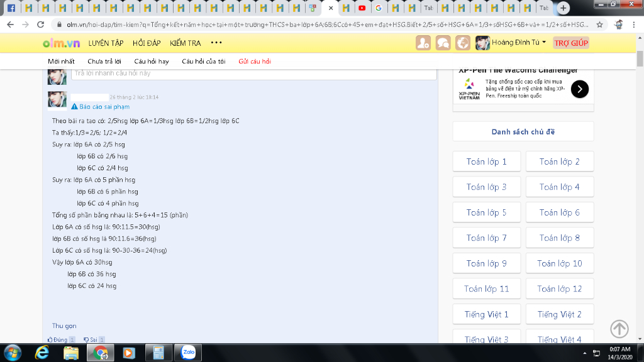Click the browser forward arrow
Screen dimensions: 644x362
pos(25,25)
